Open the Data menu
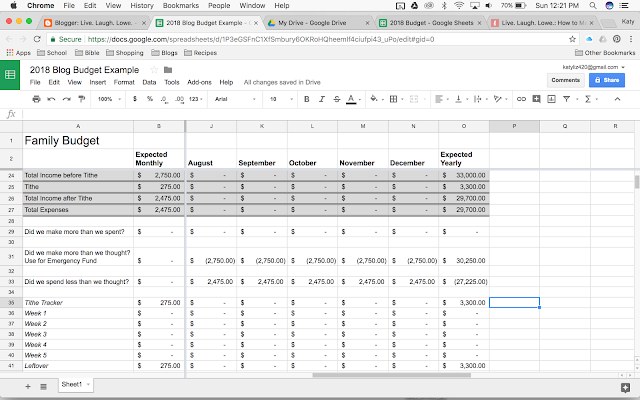Image resolution: width=640 pixels, height=400 pixels. point(149,82)
